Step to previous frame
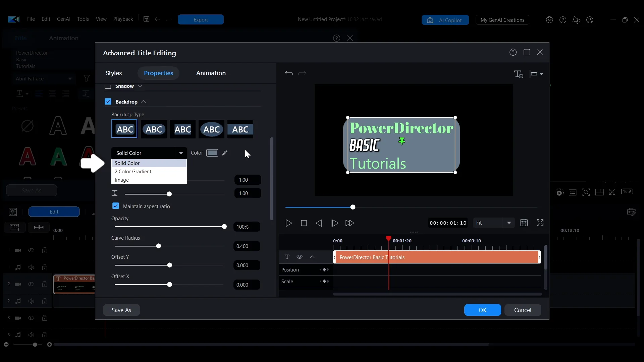 320,223
